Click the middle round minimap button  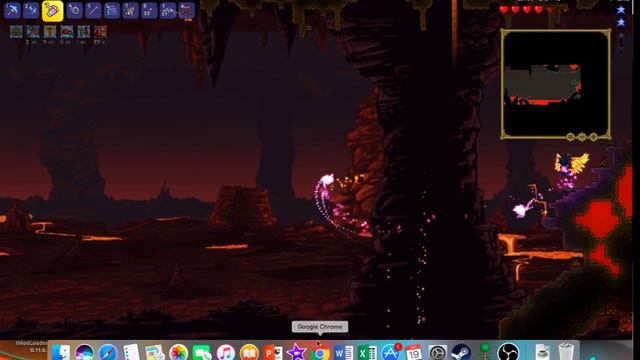point(582,137)
